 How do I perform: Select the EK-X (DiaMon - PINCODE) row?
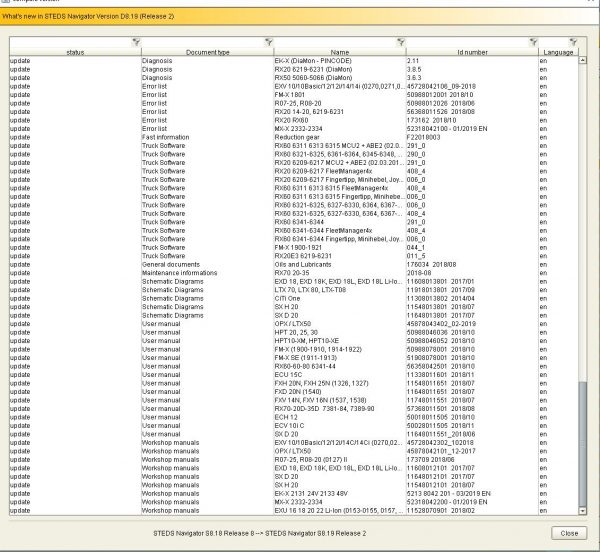pyautogui.click(x=294, y=61)
